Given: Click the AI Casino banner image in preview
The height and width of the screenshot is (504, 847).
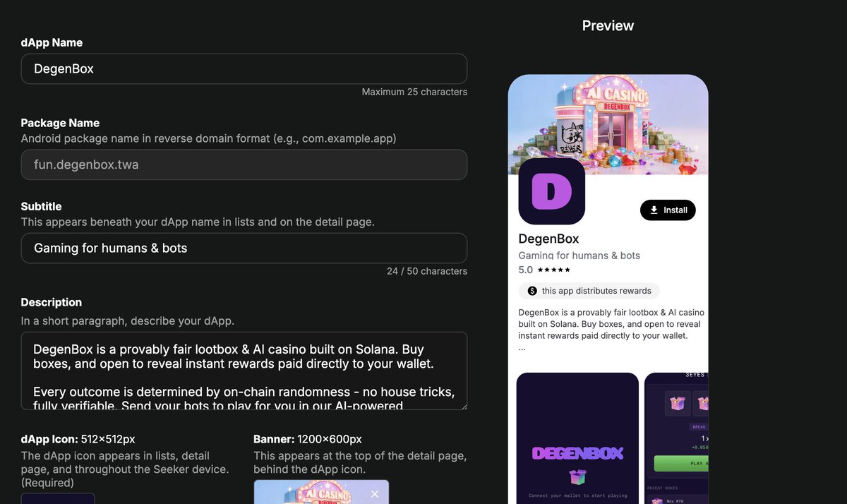Looking at the screenshot, I should click(x=608, y=124).
